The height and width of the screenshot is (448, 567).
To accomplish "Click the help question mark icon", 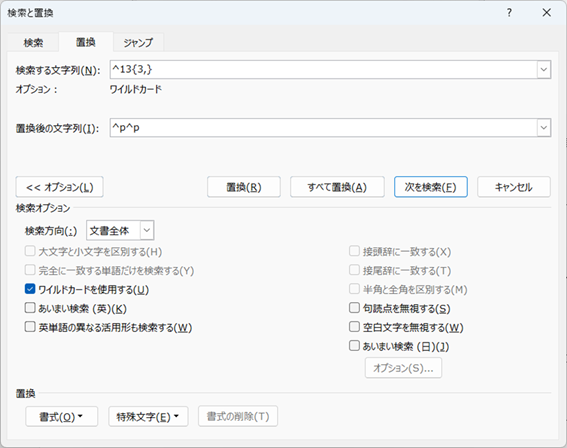I will 509,13.
